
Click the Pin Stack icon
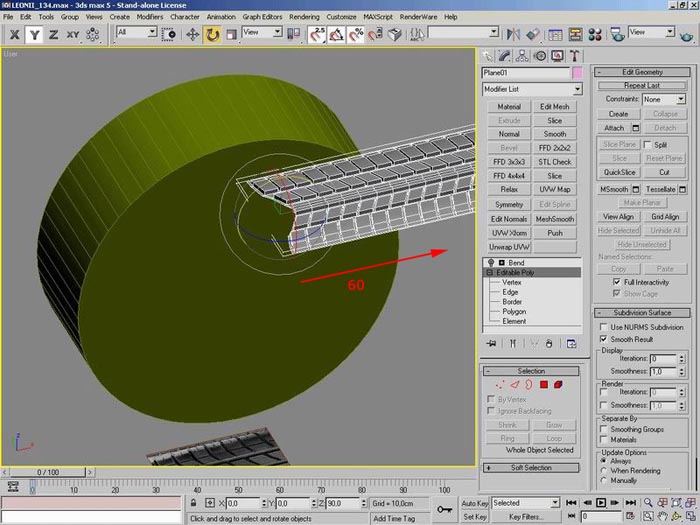point(491,343)
